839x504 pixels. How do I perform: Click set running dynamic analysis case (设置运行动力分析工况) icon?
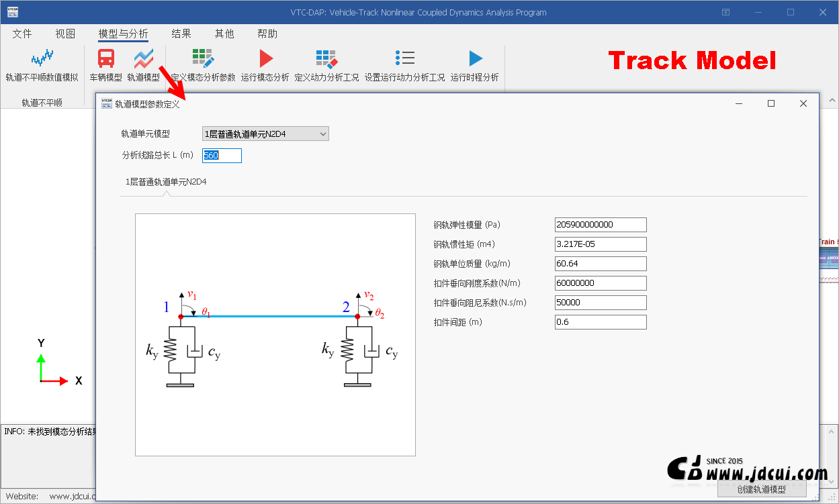pyautogui.click(x=404, y=59)
